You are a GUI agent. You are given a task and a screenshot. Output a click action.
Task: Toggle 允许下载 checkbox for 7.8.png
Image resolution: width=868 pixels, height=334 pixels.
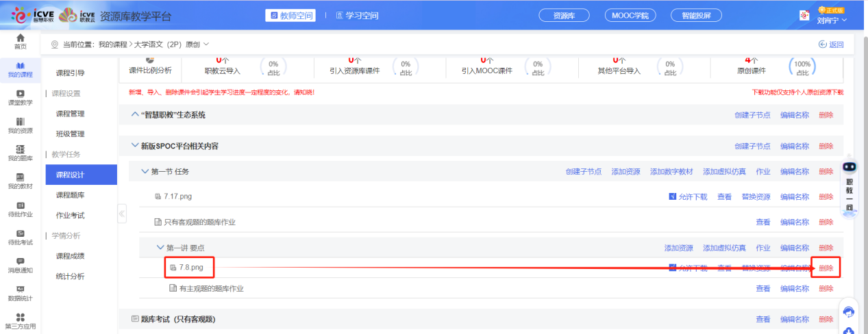tap(673, 268)
